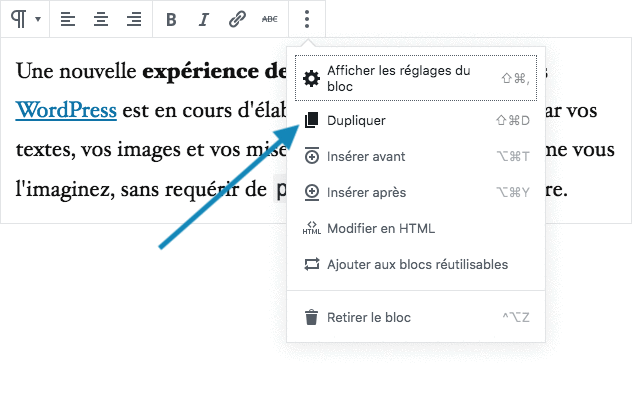Screen dimensions: 632x413
Task: Insert a link with chain icon
Action: click(237, 19)
